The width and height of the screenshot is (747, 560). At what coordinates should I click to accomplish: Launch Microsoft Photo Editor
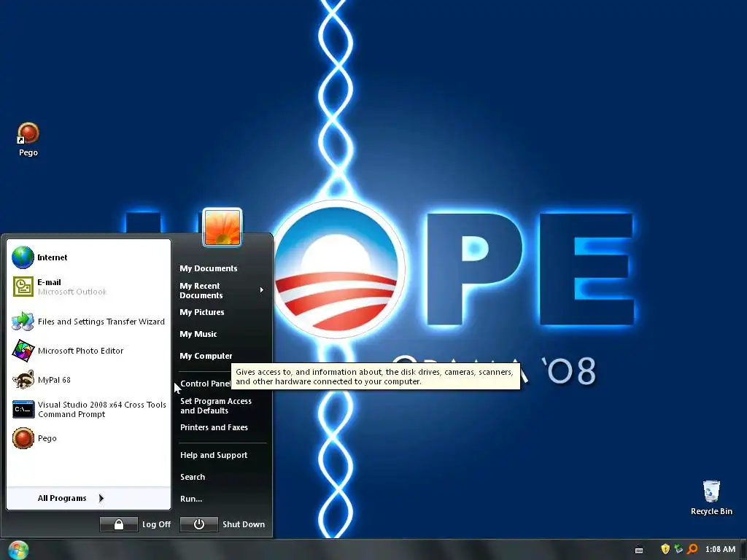[x=88, y=351]
